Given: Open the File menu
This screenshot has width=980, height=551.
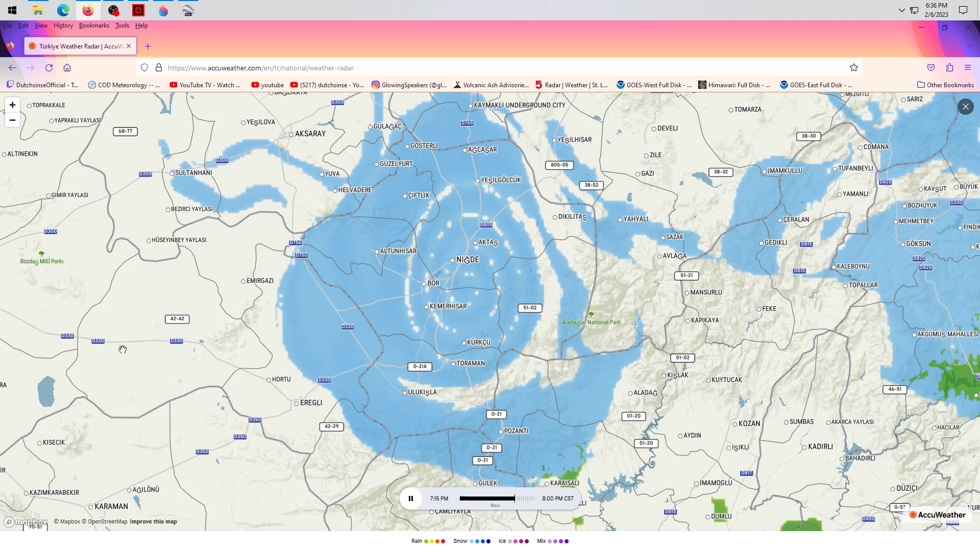Looking at the screenshot, I should point(8,26).
